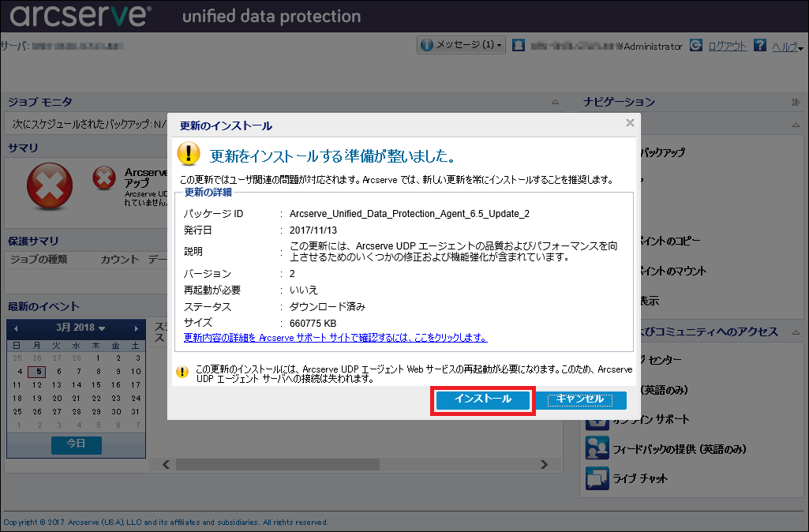The width and height of the screenshot is (809, 532).
Task: Open the ライブ チャット link
Action: (640, 479)
